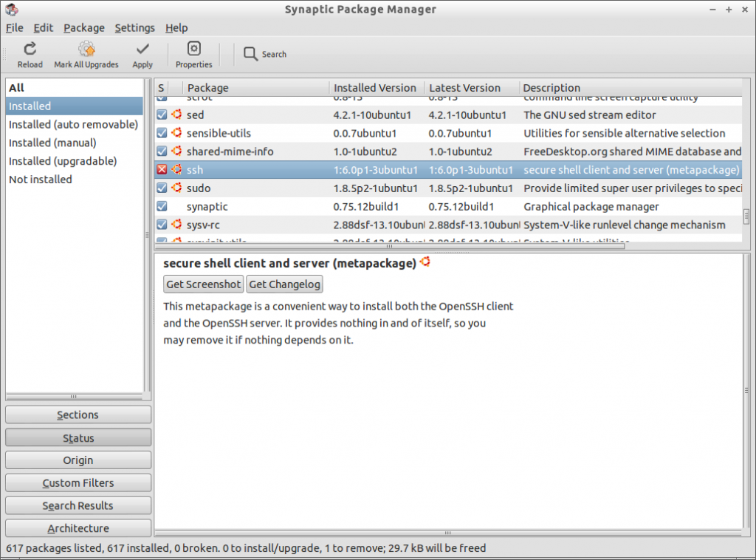Click the Search magnifier icon

251,54
